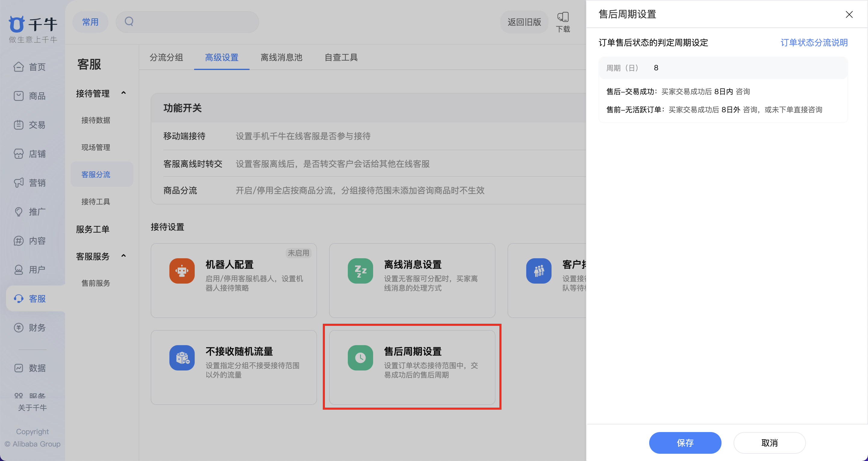Viewport: 868px width, 461px height.
Task: Collapse the 客服服务 section
Action: [124, 256]
